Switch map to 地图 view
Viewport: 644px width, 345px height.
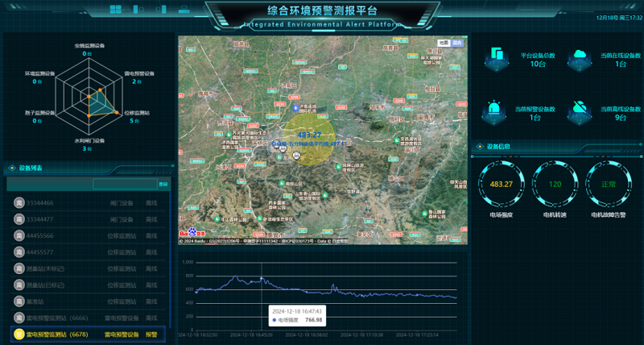pos(444,42)
